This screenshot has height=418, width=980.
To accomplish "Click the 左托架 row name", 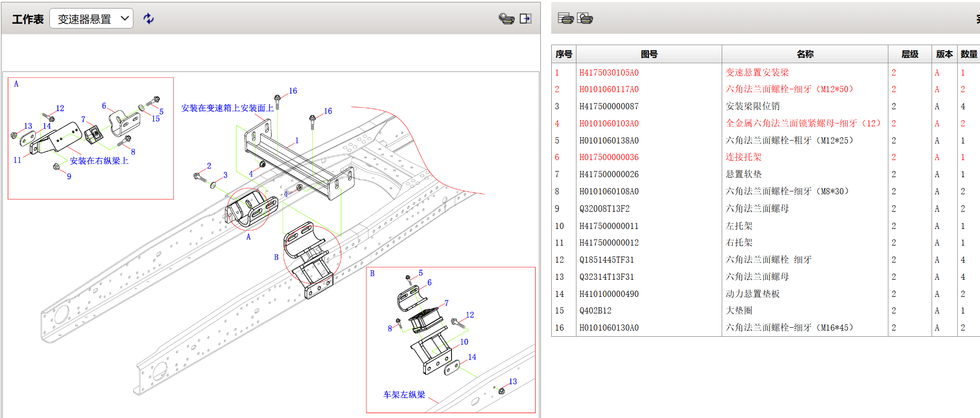I will (739, 226).
